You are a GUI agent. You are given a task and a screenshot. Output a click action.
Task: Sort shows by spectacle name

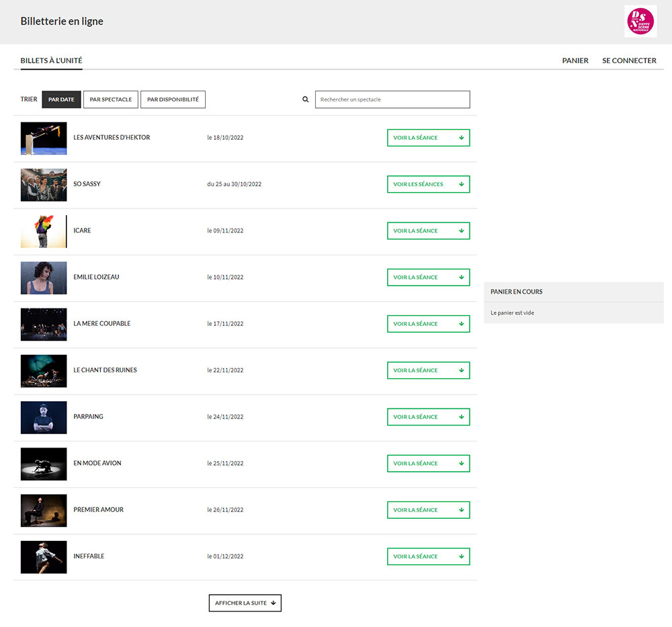click(x=110, y=99)
